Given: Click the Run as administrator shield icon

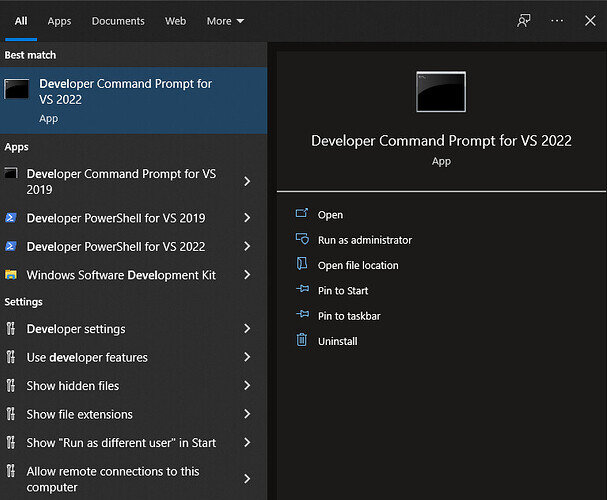Looking at the screenshot, I should click(x=302, y=240).
